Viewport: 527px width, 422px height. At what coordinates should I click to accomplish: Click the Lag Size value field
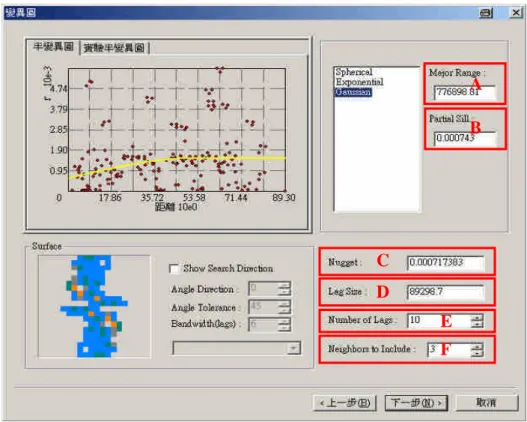tap(445, 292)
